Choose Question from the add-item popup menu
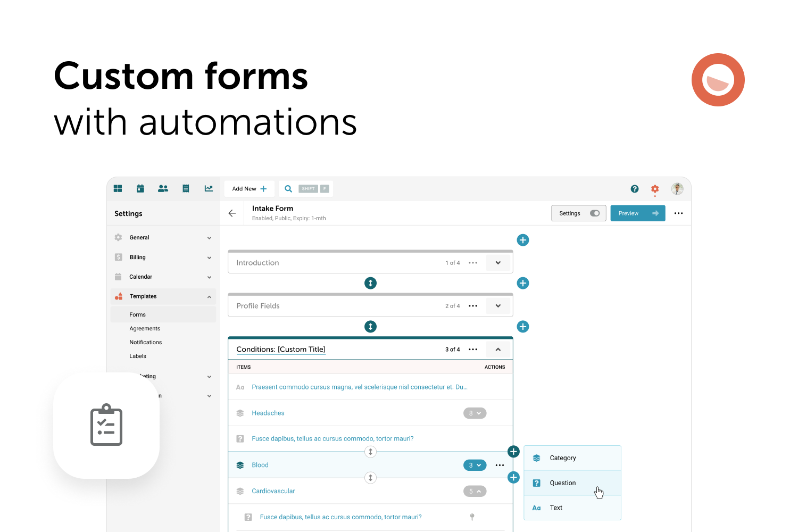Screen dimensions: 798x532 point(563,483)
